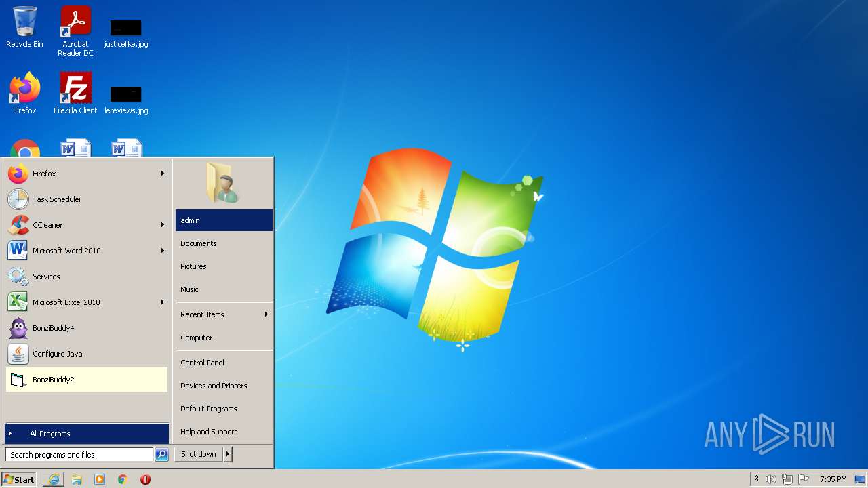868x488 pixels.
Task: Open the Shut down options arrow
Action: 228,454
